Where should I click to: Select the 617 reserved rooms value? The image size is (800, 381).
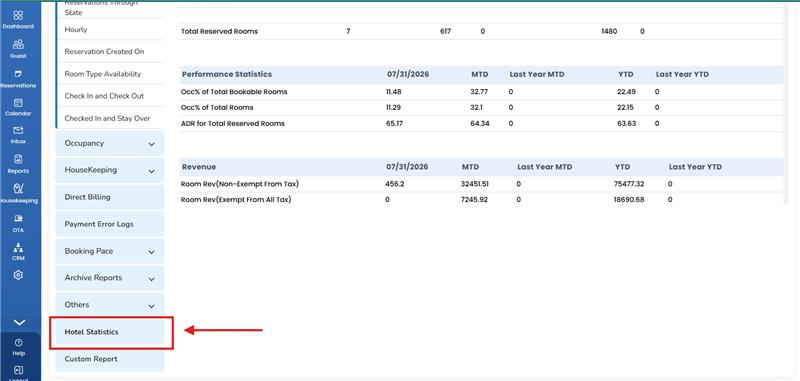(x=445, y=31)
